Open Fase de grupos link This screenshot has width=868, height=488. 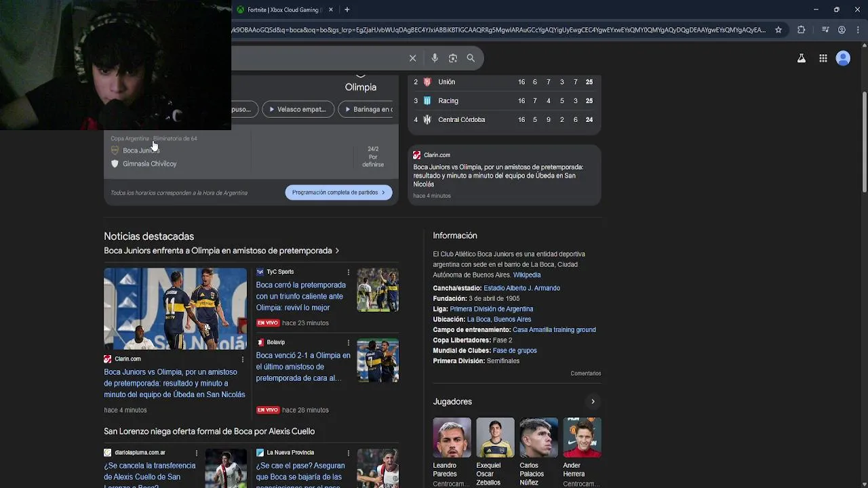point(515,350)
